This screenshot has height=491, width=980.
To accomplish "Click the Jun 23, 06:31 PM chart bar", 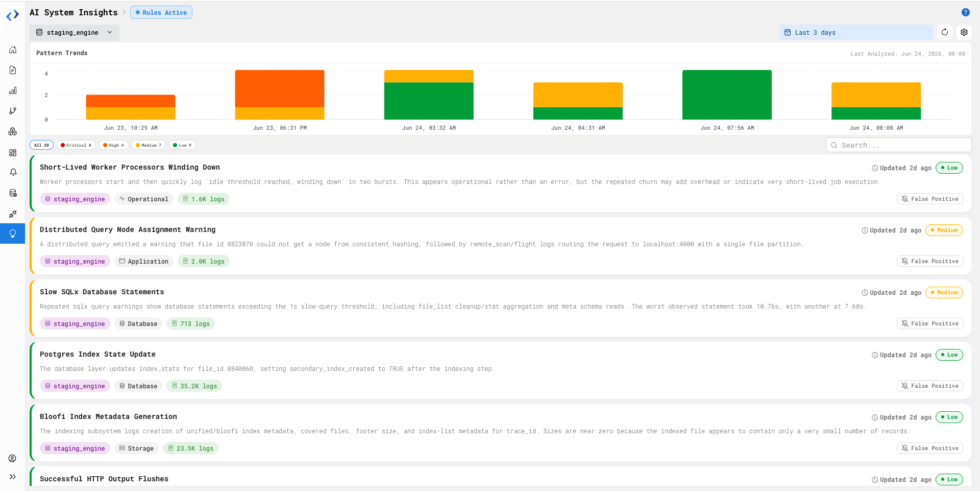I will click(280, 95).
